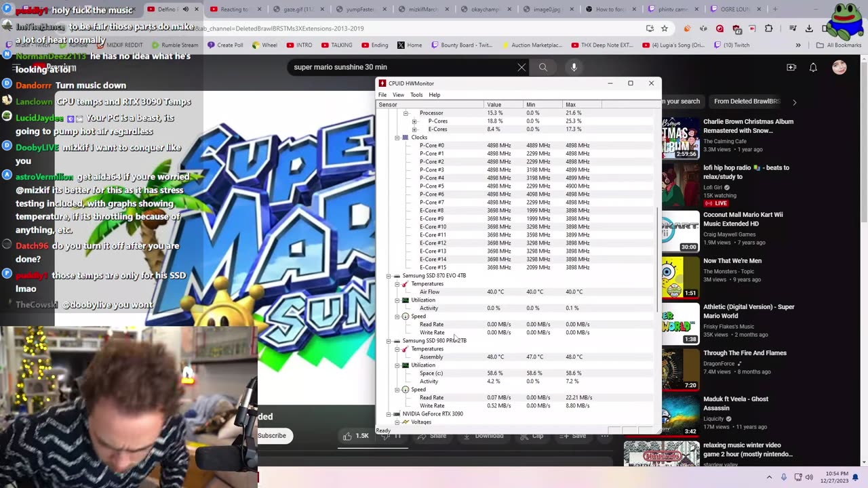Click the 870 EVO Speed gauge icon
This screenshot has height=488, width=868.
point(406,317)
